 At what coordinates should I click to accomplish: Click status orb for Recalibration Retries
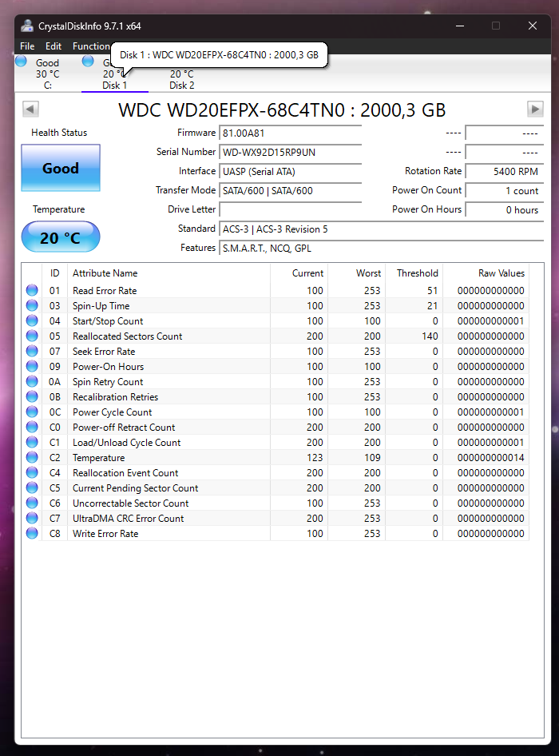[x=32, y=397]
